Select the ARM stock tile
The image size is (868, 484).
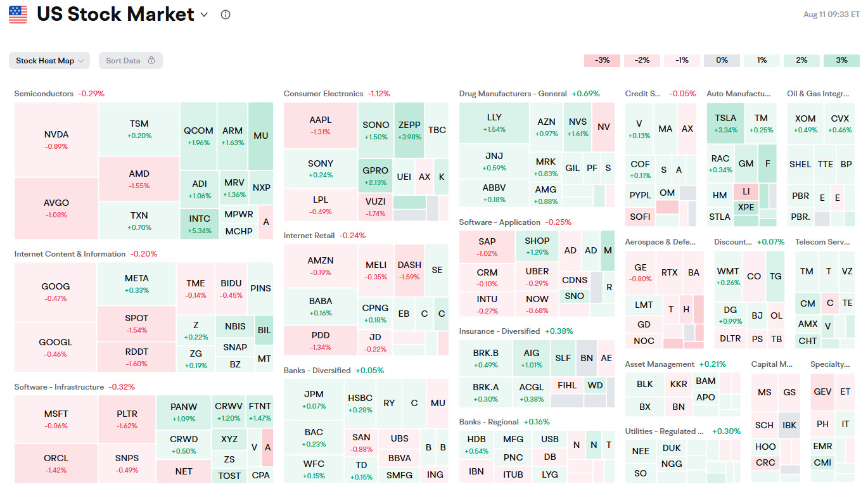coord(233,136)
